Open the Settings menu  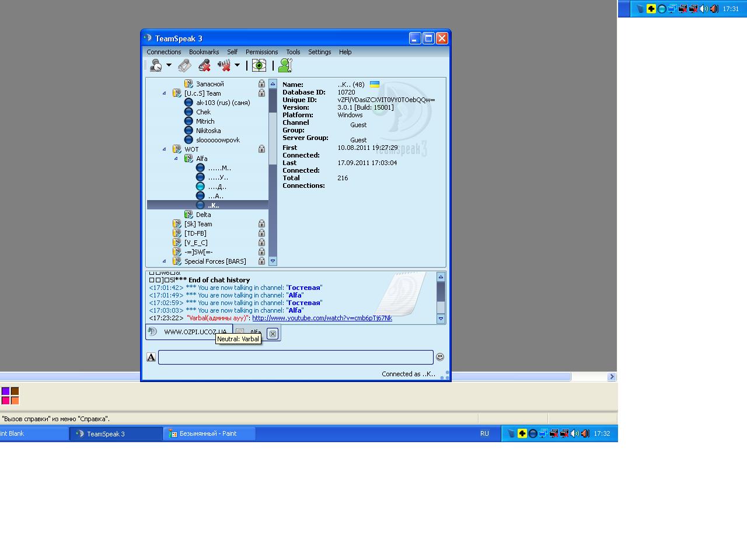point(320,52)
